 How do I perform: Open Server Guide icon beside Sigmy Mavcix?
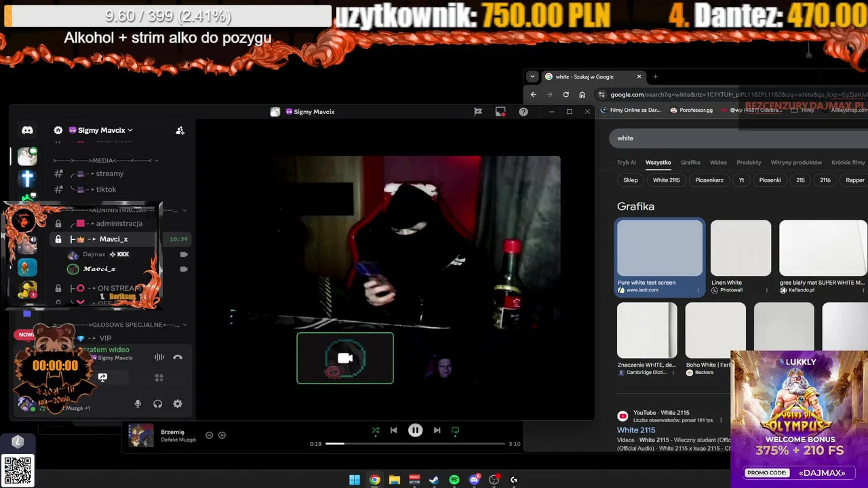(58, 130)
